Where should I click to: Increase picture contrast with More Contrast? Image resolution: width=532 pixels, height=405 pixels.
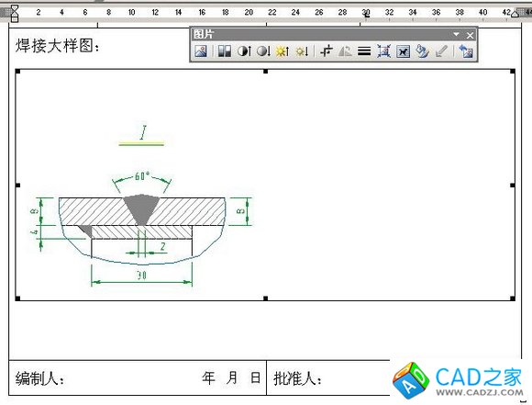244,51
